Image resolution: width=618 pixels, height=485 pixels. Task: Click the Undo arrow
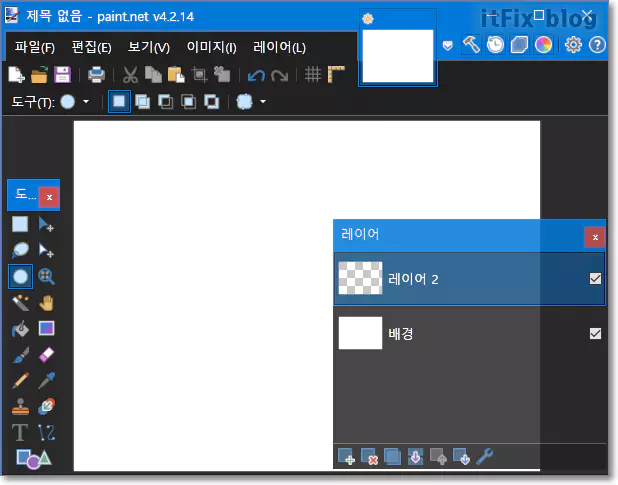click(x=256, y=75)
